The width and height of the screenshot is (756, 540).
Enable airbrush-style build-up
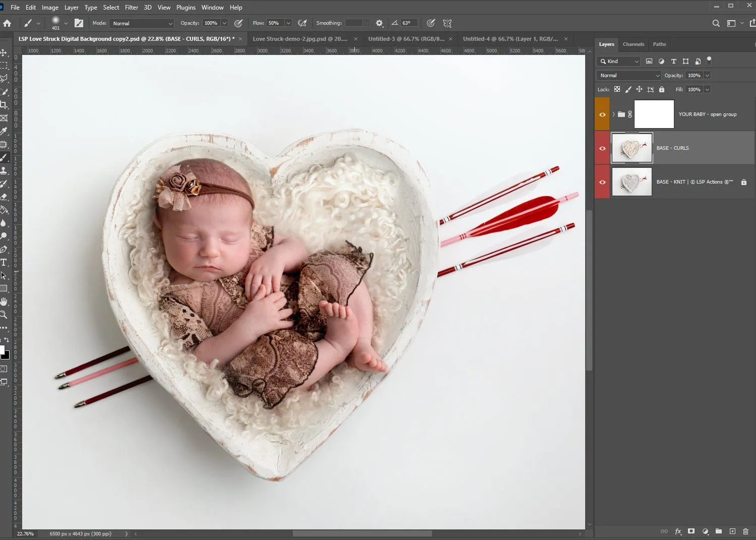[302, 23]
